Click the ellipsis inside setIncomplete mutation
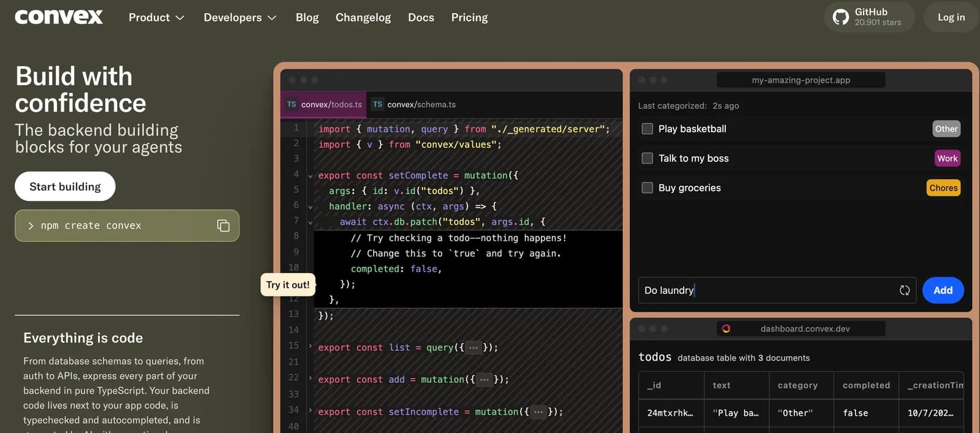 pyautogui.click(x=538, y=412)
